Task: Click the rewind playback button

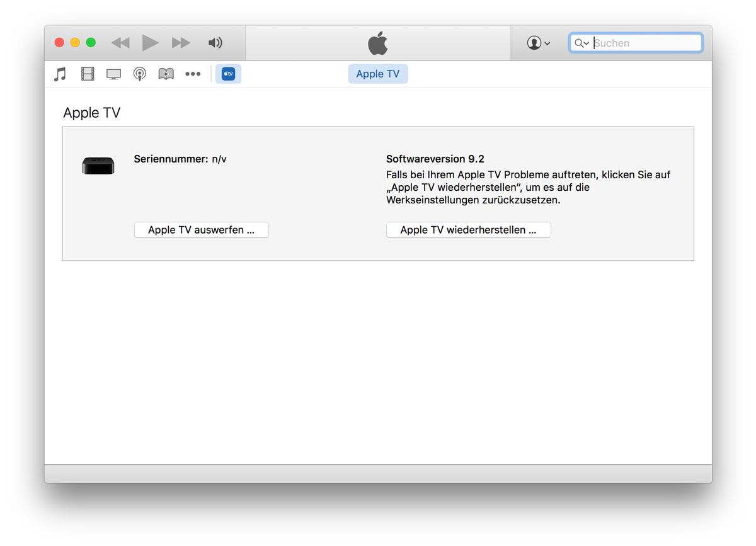Action: (x=120, y=43)
